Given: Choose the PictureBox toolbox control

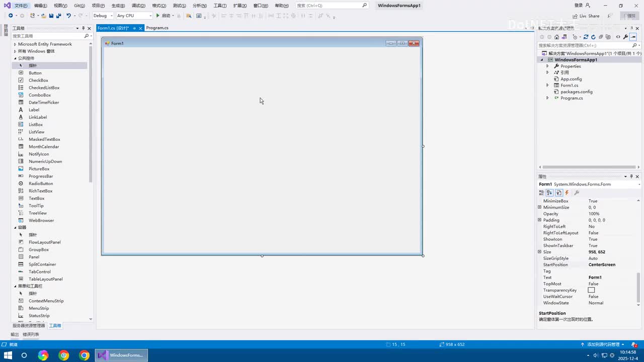Looking at the screenshot, I should coord(39,169).
